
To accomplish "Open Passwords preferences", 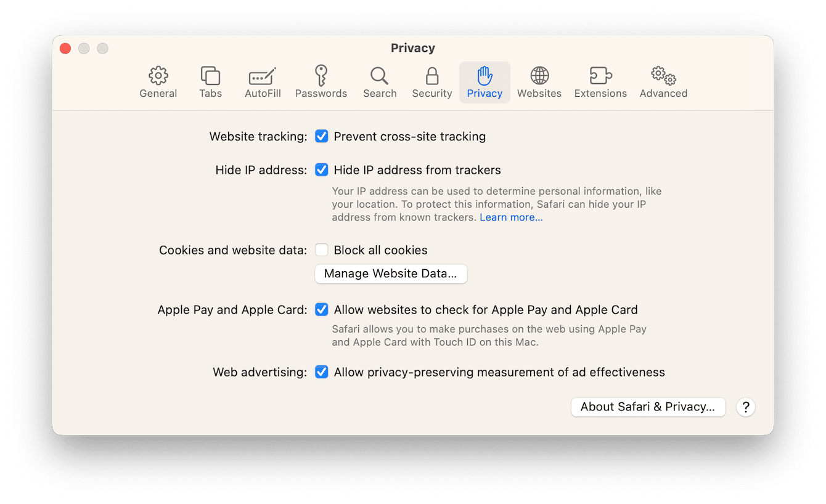I will tap(321, 82).
